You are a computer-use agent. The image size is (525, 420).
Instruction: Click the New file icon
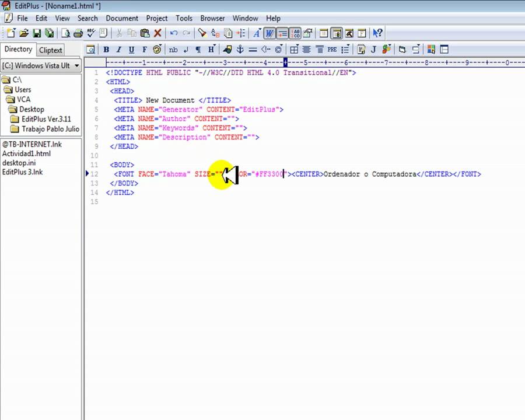11,33
